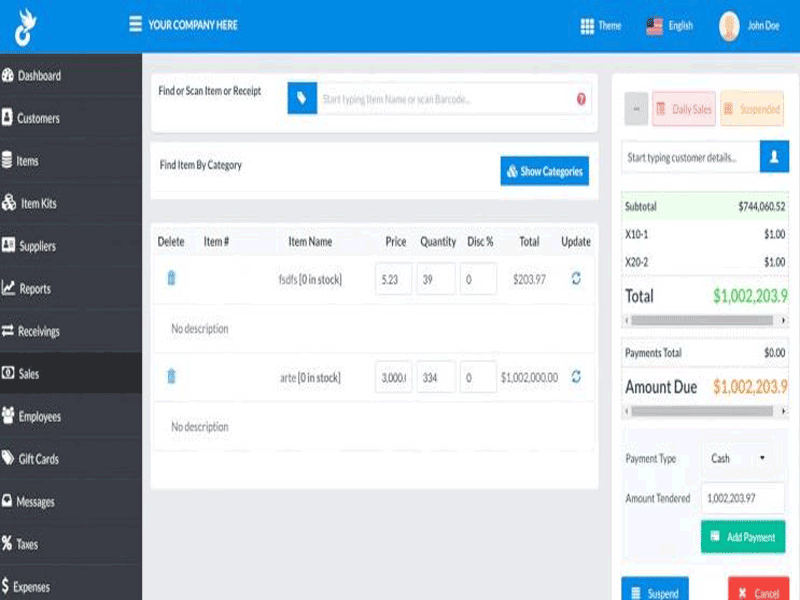This screenshot has width=800, height=600.
Task: Refresh the arte row with update icon
Action: (576, 377)
